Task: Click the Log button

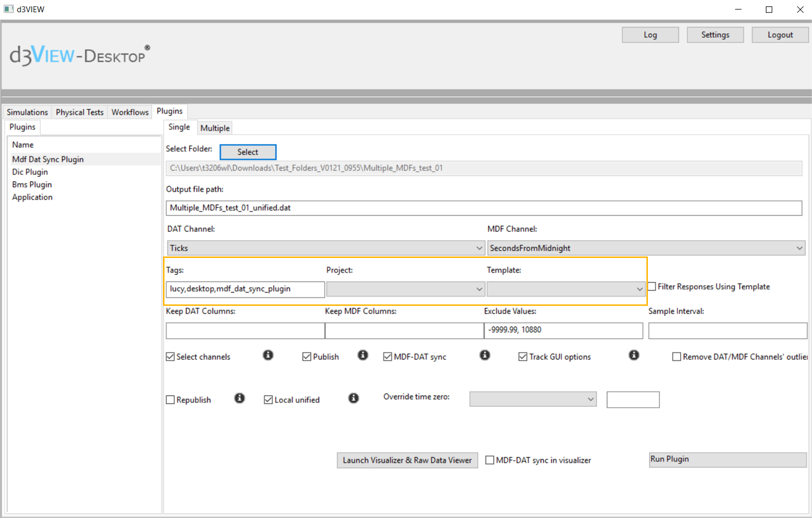Action: pos(650,35)
